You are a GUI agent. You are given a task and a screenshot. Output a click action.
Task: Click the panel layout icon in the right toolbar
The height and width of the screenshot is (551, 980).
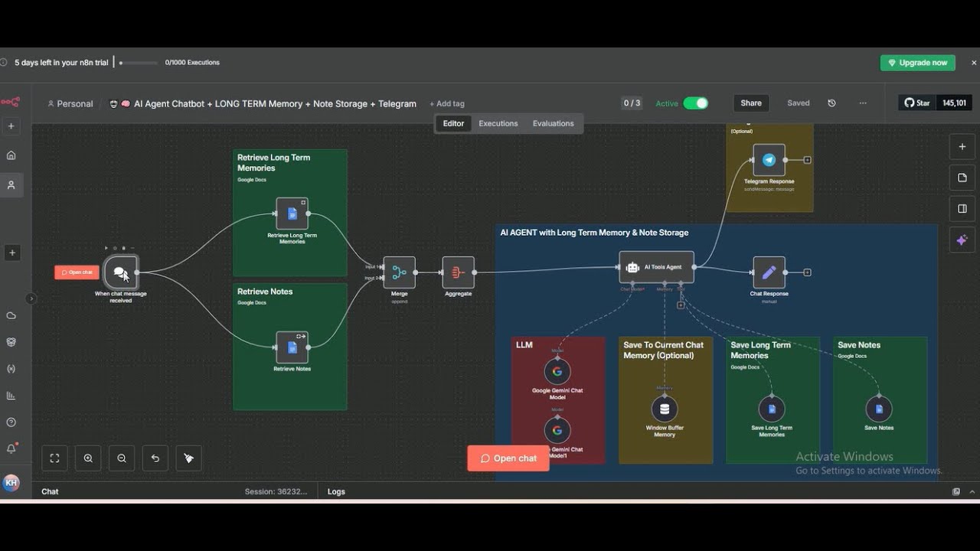[x=962, y=208]
